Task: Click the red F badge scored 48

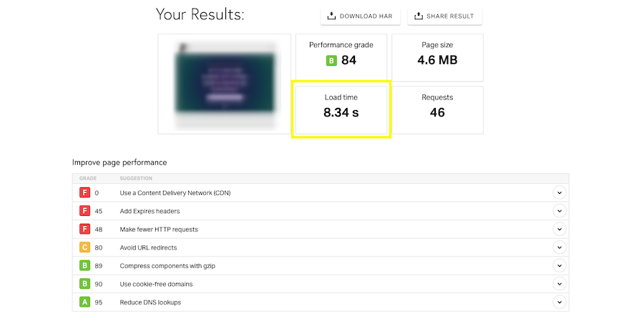Action: (84, 229)
